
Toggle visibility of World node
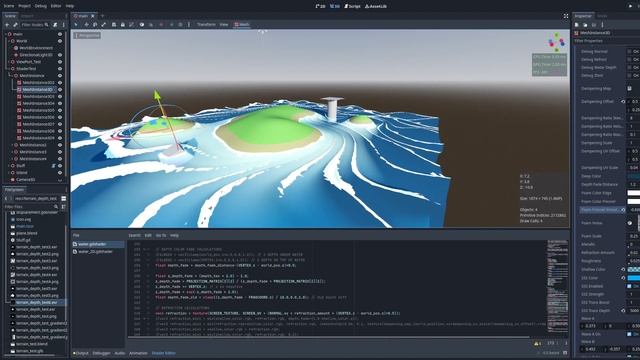60,41
